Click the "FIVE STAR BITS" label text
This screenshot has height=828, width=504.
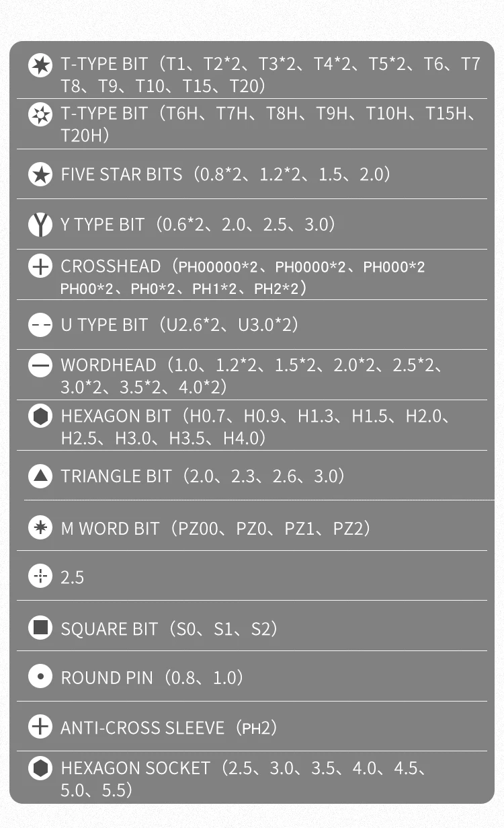pyautogui.click(x=122, y=175)
